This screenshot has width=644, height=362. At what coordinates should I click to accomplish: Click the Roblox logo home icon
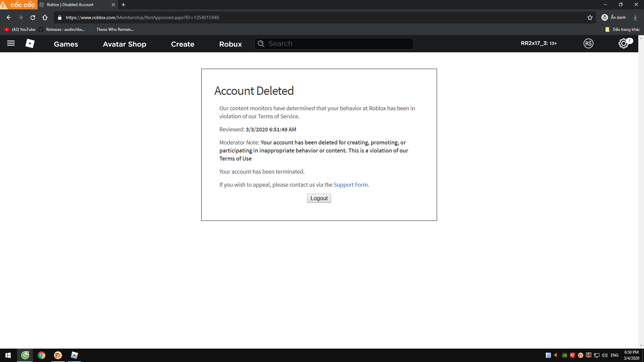[30, 44]
